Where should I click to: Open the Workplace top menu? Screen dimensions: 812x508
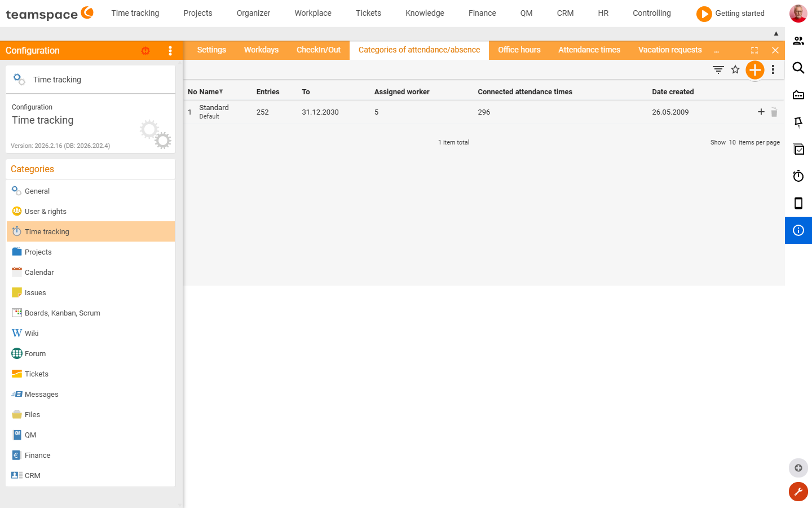(313, 13)
